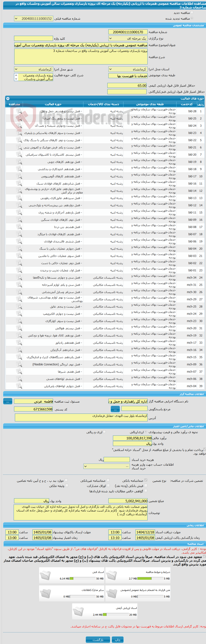The width and height of the screenshot is (206, 644).
Task: Open view icon for row bld-09
Action: tap(19, 220)
